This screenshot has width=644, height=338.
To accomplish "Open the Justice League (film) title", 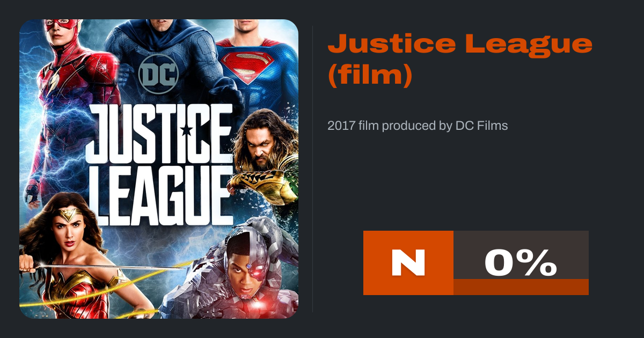I will (460, 60).
